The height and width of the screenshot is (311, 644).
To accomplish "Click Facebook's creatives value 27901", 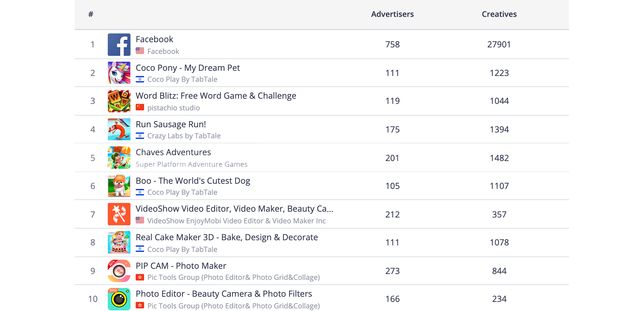I will [x=499, y=44].
